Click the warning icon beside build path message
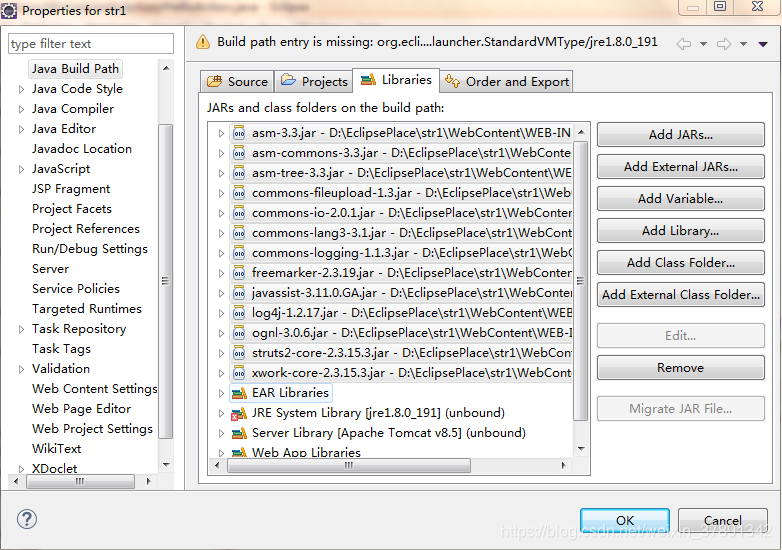Image resolution: width=782 pixels, height=550 pixels. pos(203,42)
